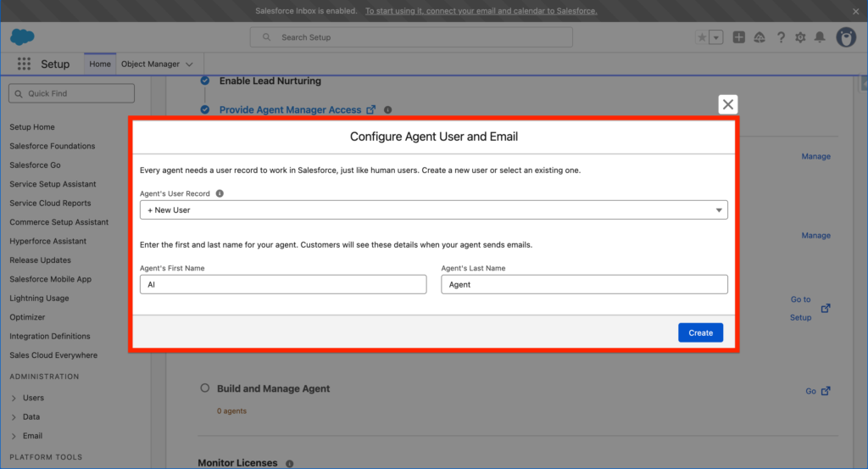Open the App Launcher grid icon
The image size is (868, 469).
pos(24,64)
